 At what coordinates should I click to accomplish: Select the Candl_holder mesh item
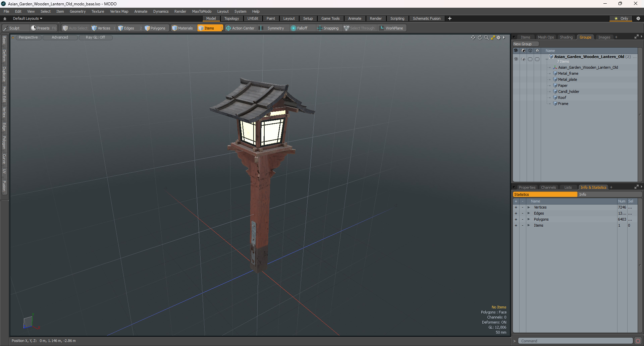569,92
